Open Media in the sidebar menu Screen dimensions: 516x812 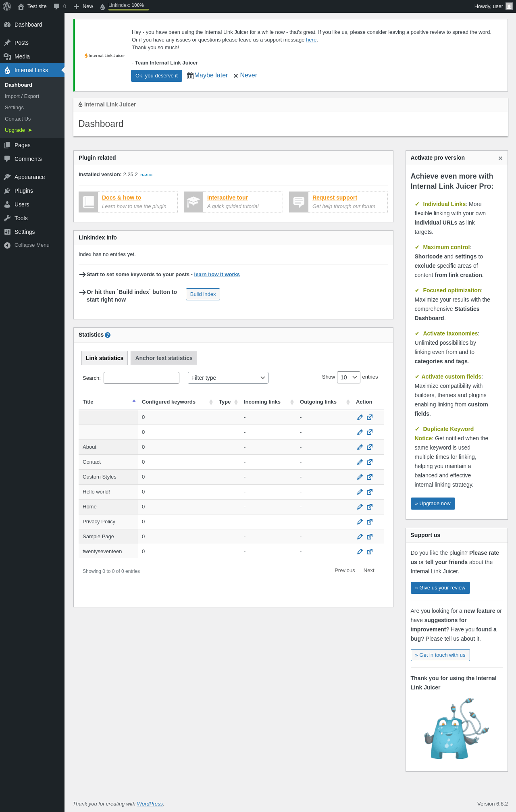tap(32, 56)
